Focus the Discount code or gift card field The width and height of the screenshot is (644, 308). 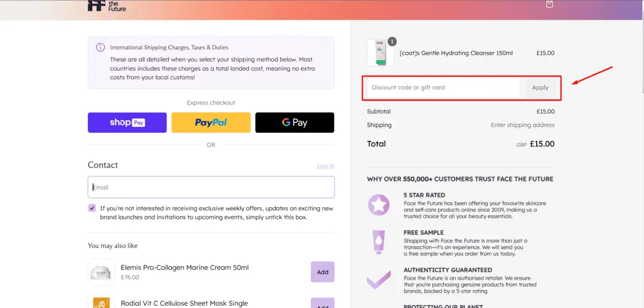pyautogui.click(x=444, y=88)
